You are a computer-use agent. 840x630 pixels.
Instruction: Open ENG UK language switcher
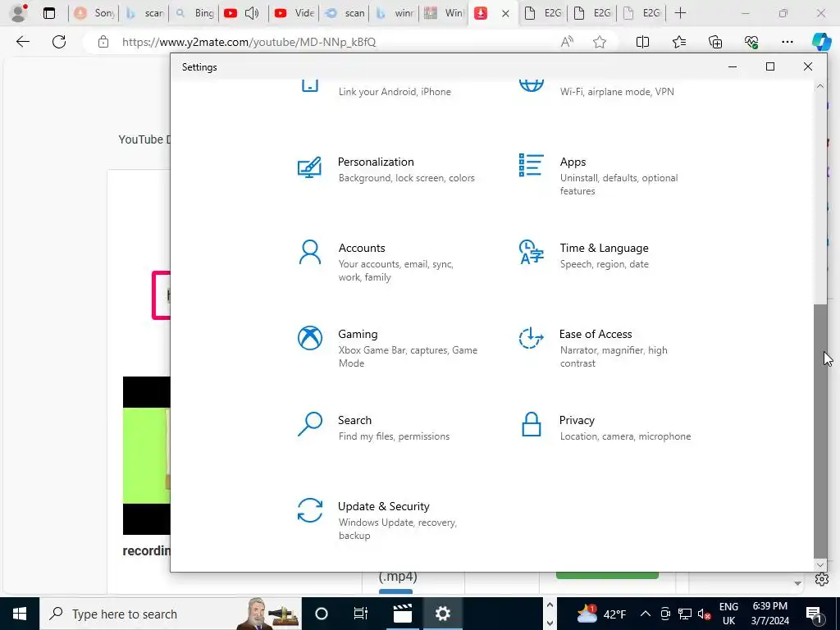(x=728, y=614)
